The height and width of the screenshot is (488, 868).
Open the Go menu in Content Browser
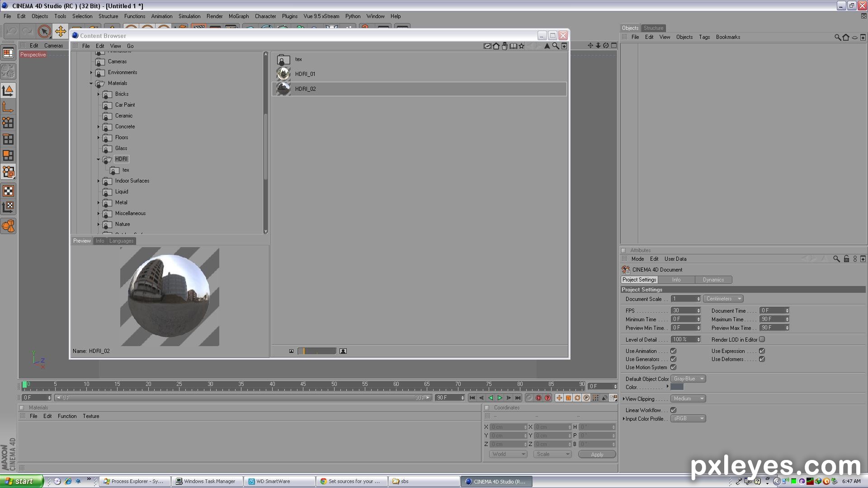[x=130, y=46]
